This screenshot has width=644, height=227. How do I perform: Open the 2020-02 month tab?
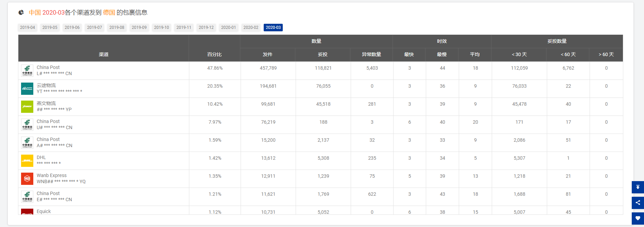coord(251,28)
